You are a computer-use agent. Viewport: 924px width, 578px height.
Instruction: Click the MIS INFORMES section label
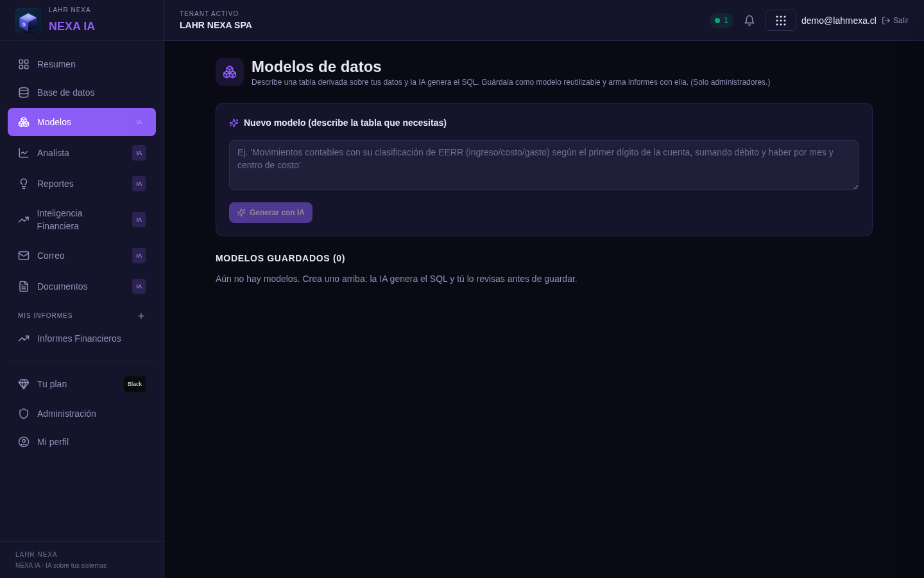coord(45,316)
